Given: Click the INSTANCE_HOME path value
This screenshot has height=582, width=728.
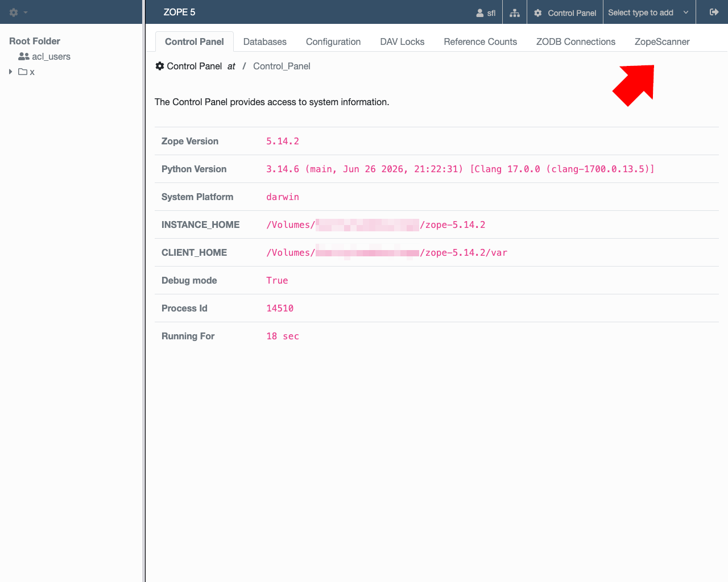Looking at the screenshot, I should [376, 225].
